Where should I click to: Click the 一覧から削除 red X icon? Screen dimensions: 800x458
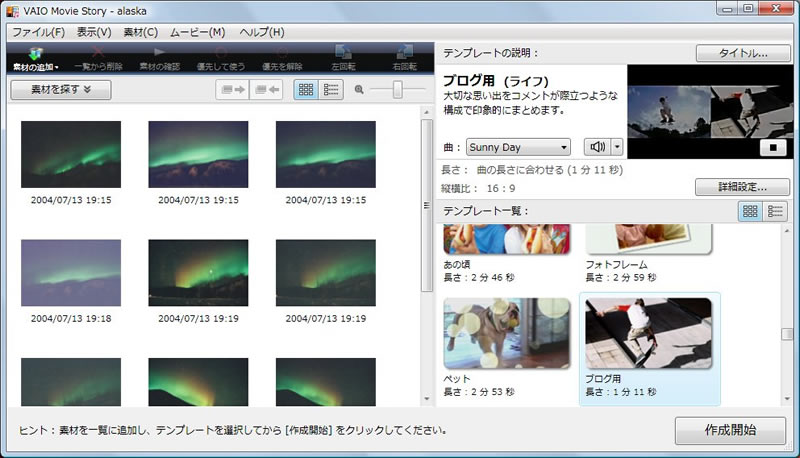(x=98, y=53)
